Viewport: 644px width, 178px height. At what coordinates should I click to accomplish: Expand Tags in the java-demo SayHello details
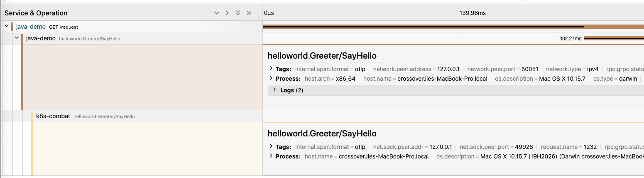(271, 69)
